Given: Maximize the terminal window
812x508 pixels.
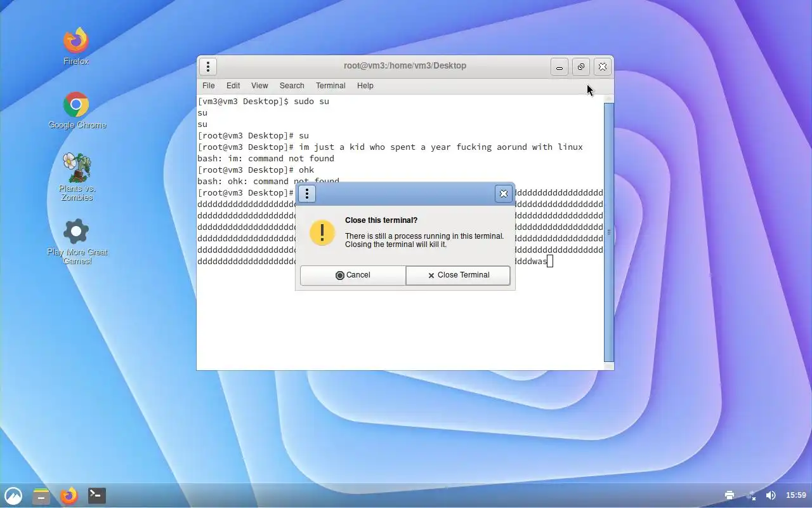Looking at the screenshot, I should (581, 67).
